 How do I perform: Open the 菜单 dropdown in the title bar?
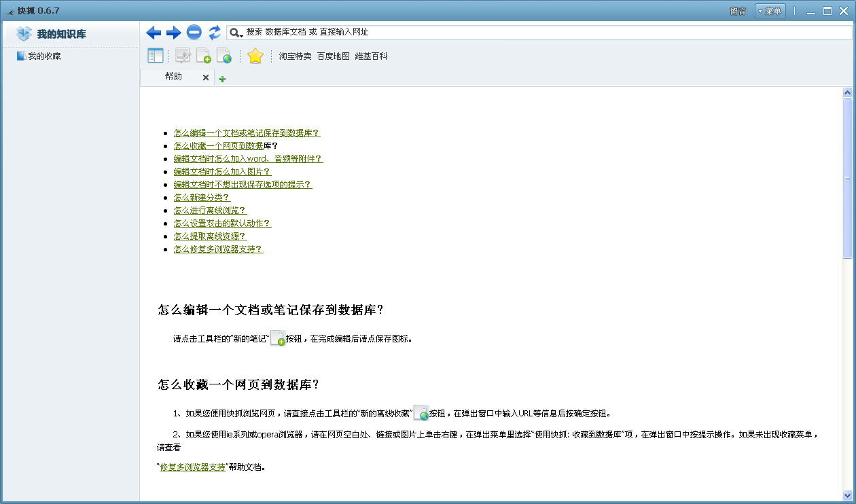(770, 11)
